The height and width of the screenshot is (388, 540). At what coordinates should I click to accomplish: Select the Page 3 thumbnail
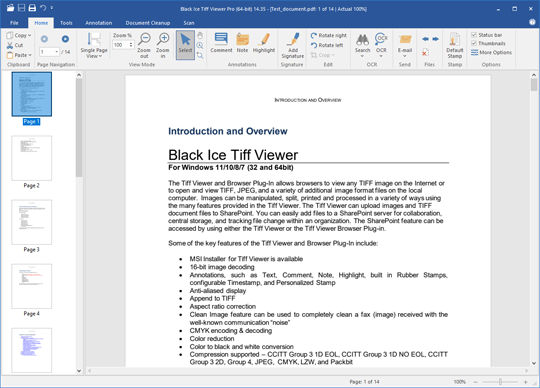tap(32, 222)
